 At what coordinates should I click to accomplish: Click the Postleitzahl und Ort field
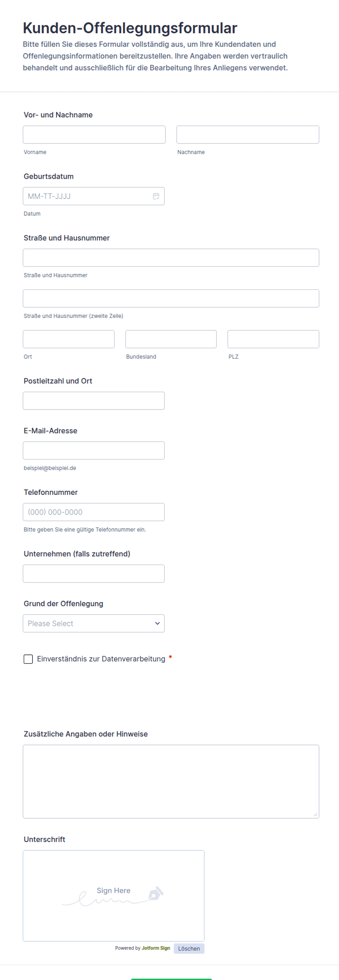[x=93, y=401]
